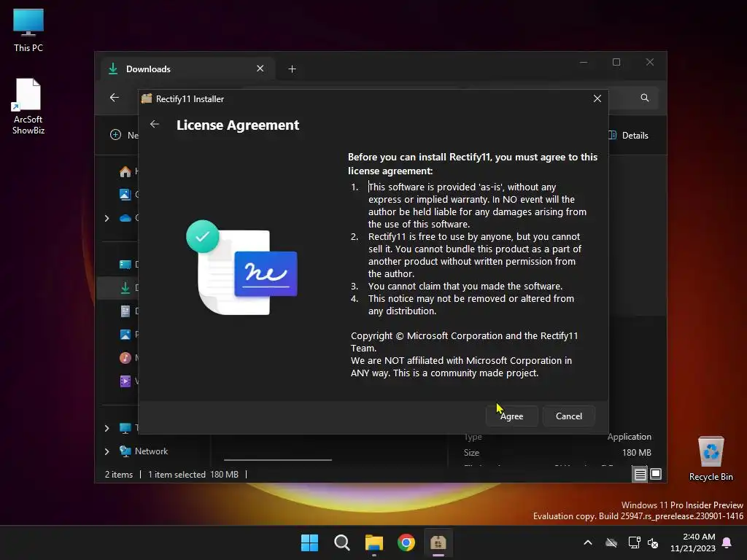Minimize the File Explorer window
Image resolution: width=747 pixels, height=560 pixels.
(584, 63)
